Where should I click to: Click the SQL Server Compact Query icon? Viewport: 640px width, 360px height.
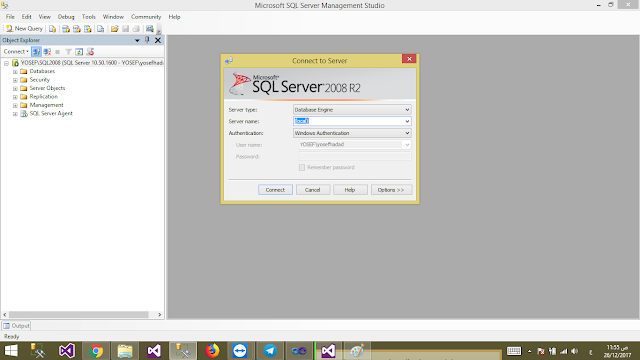[x=100, y=29]
